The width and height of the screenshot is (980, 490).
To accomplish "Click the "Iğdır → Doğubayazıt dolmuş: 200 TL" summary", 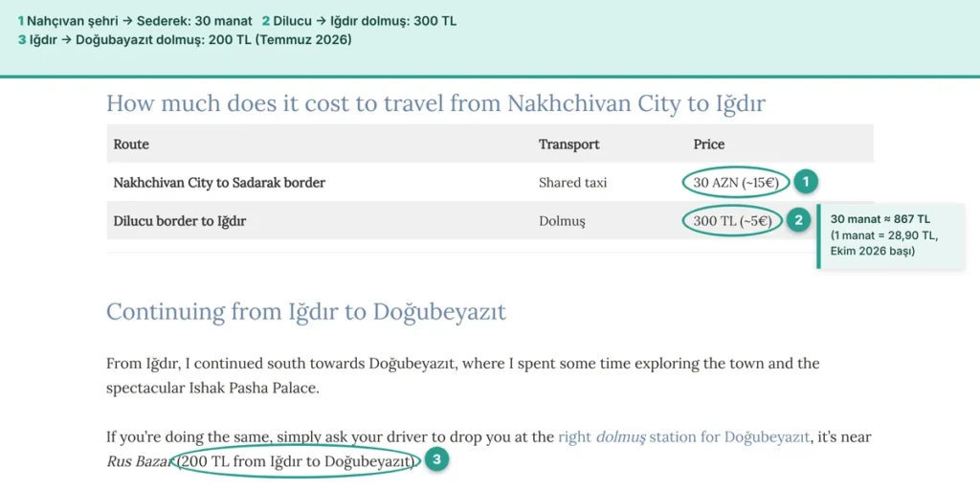I will 185,40.
